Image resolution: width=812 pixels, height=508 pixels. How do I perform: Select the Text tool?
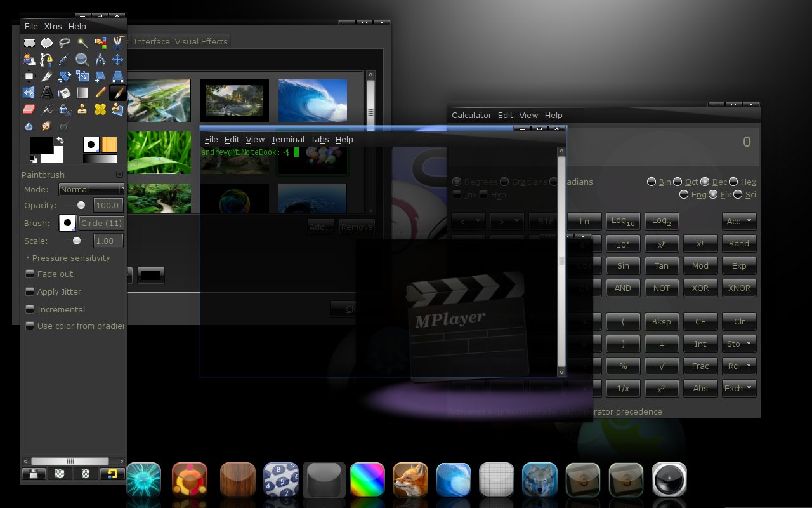point(47,93)
